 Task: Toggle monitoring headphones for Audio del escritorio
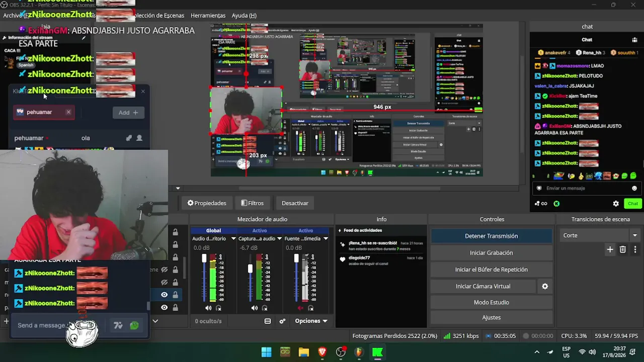point(219,308)
